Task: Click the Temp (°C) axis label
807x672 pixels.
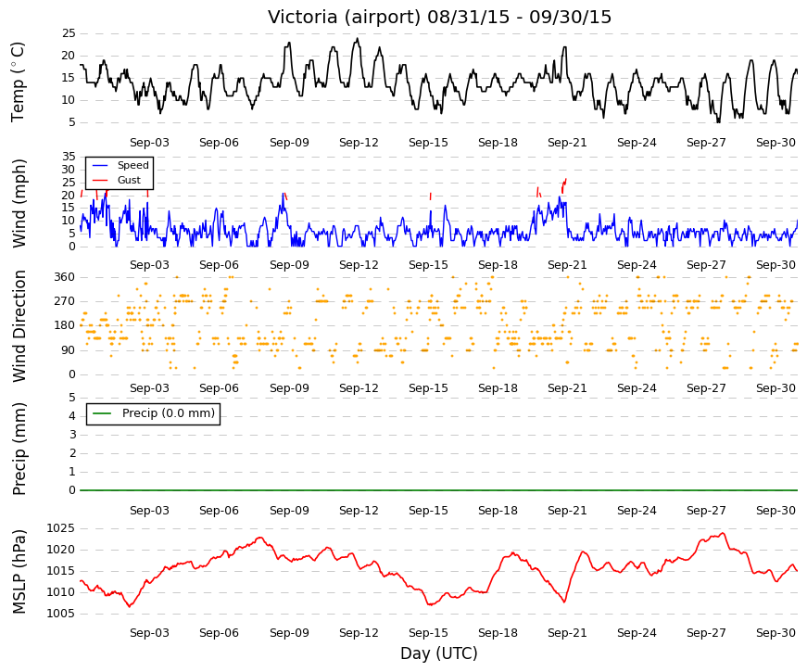Action: tap(18, 82)
